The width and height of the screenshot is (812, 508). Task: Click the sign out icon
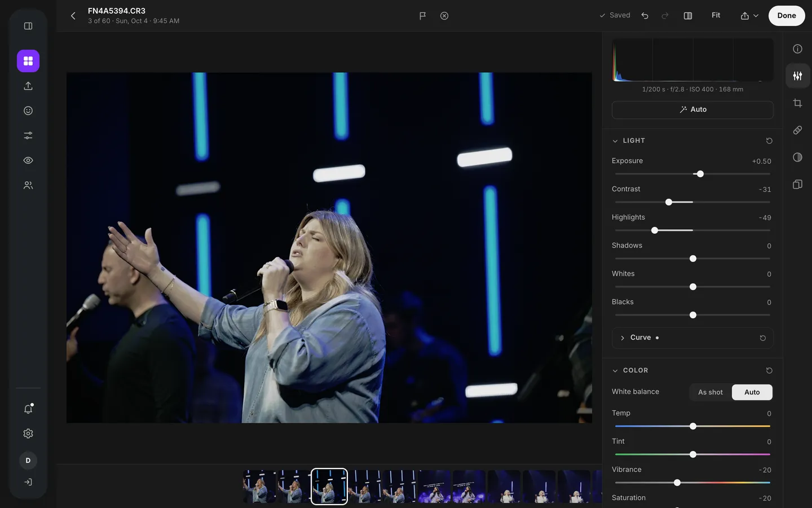click(28, 482)
